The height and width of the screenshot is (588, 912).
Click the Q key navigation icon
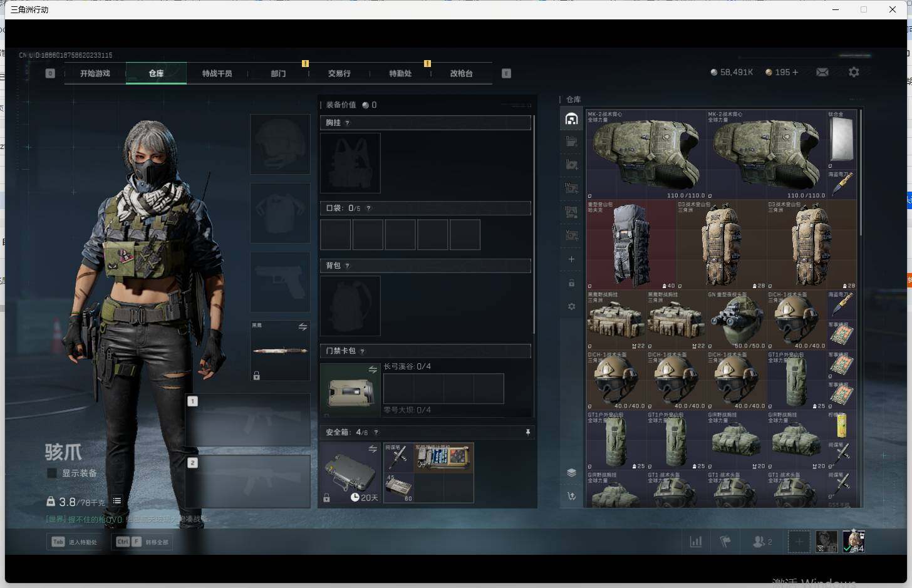pos(50,73)
